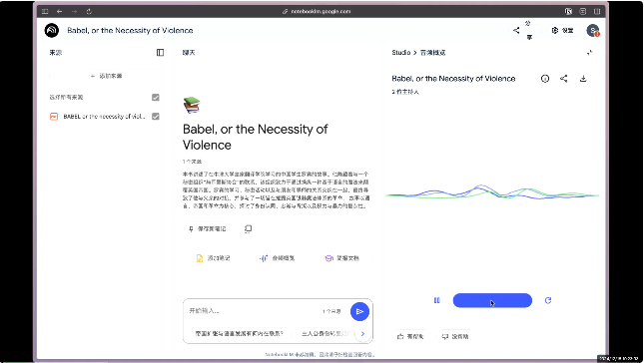This screenshot has height=363, width=644.
Task: Rate the audio as not helpful with thumbs down
Action: pyautogui.click(x=455, y=336)
